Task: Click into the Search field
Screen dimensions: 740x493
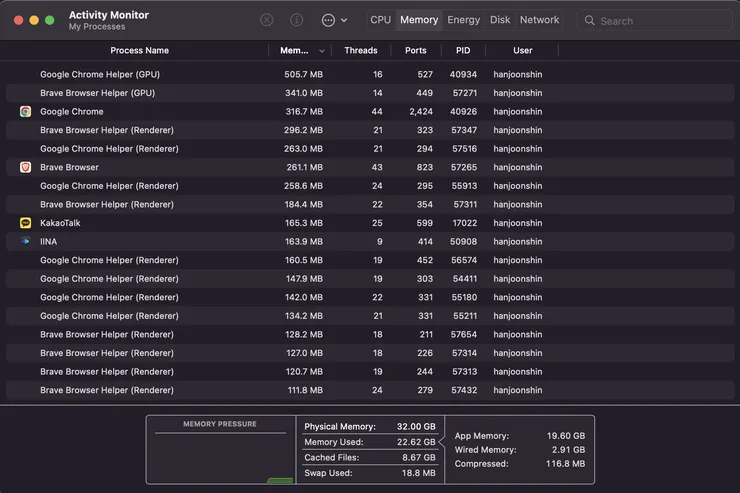Action: point(654,21)
